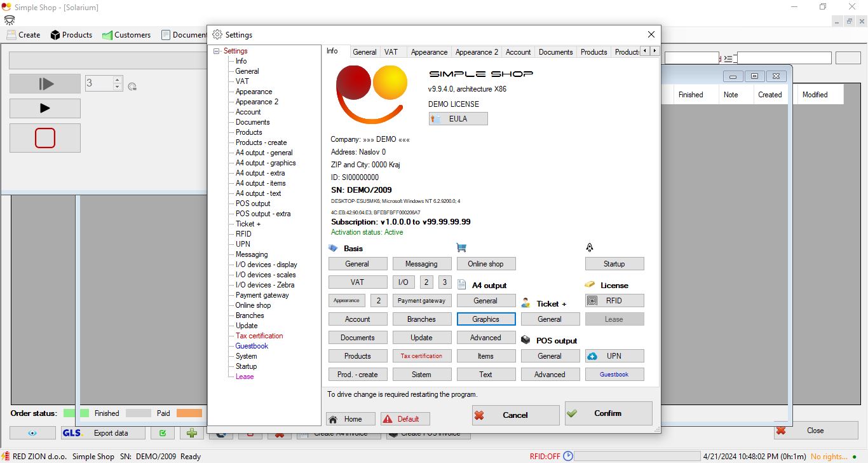Switch to the VAT tab
The width and height of the screenshot is (868, 463).
click(391, 52)
